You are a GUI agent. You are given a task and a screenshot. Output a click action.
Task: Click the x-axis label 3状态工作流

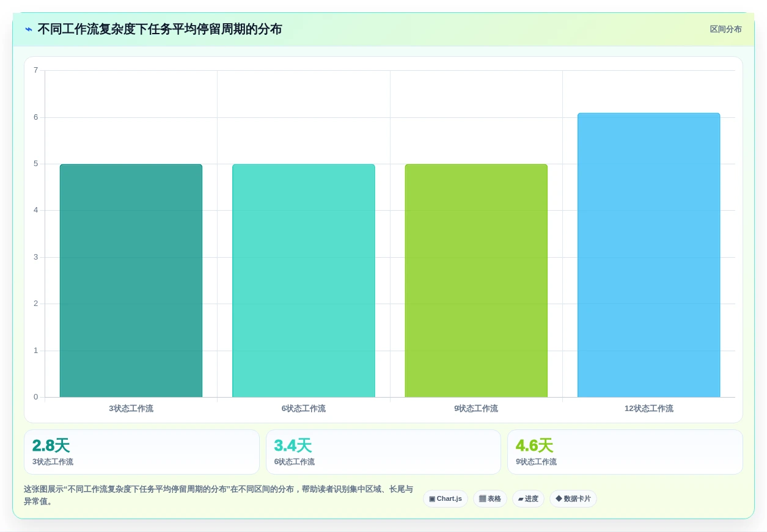131,409
